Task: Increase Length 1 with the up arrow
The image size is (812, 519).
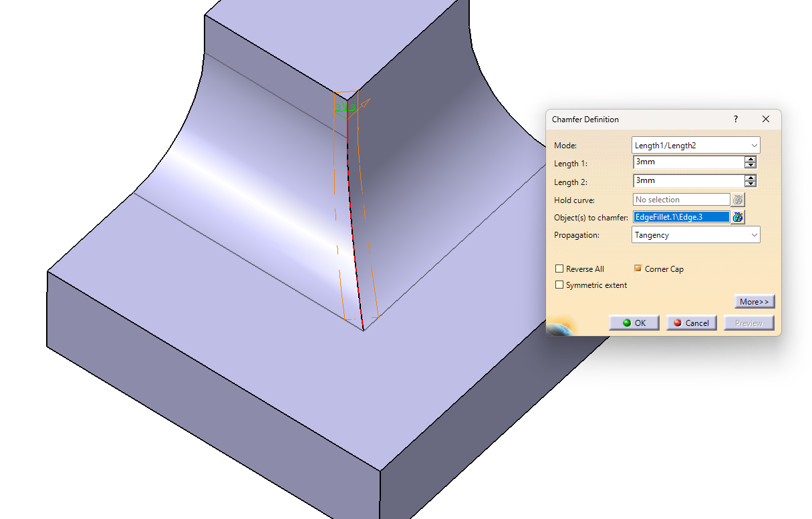Action: click(x=751, y=159)
